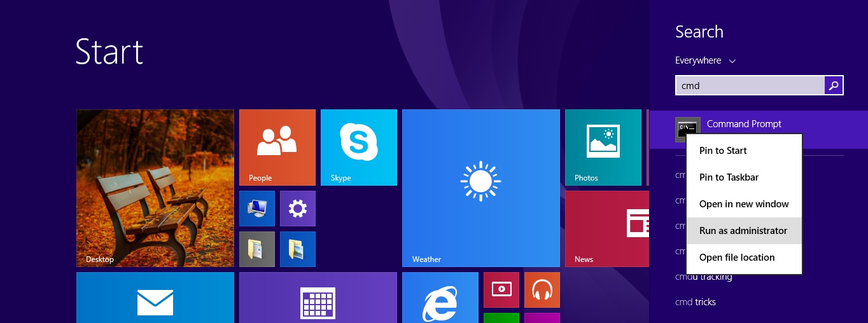Open the Photos tile
The image size is (868, 323).
point(603,148)
